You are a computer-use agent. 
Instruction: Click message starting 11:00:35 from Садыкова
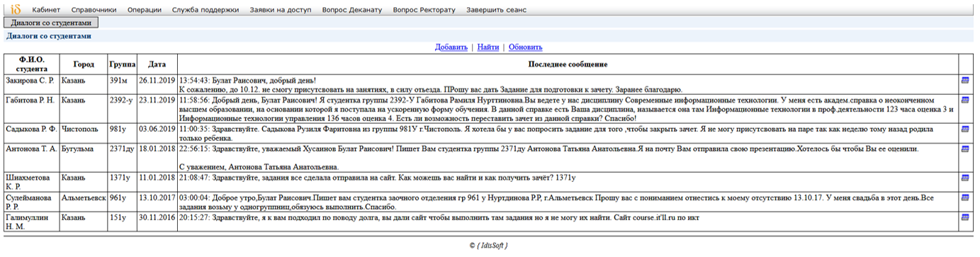(x=568, y=133)
